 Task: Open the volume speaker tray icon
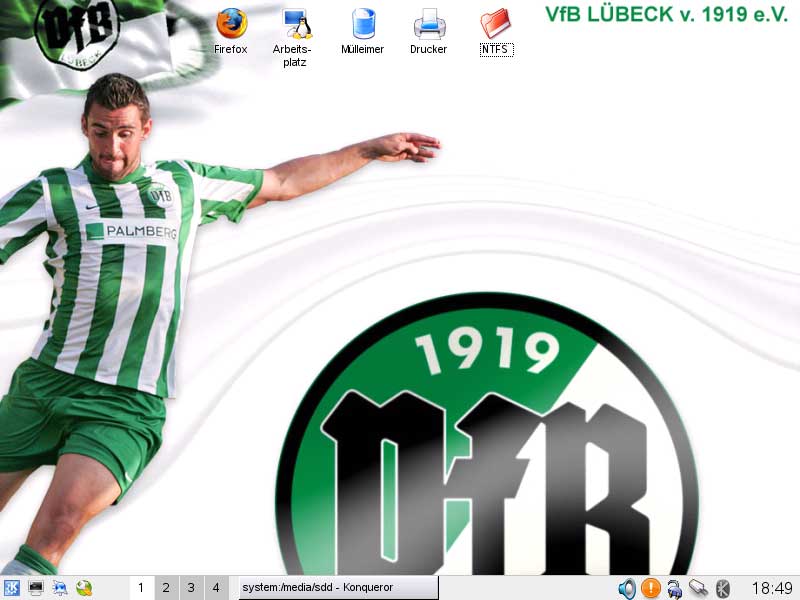627,588
